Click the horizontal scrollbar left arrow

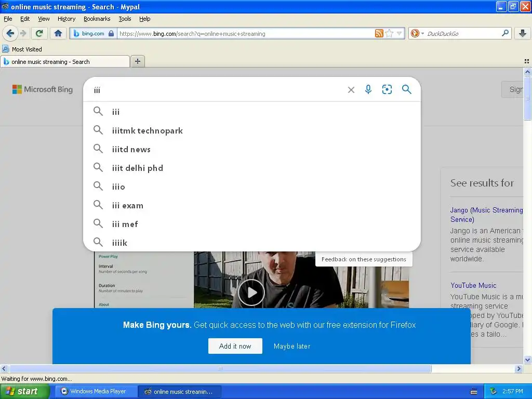[x=4, y=368]
